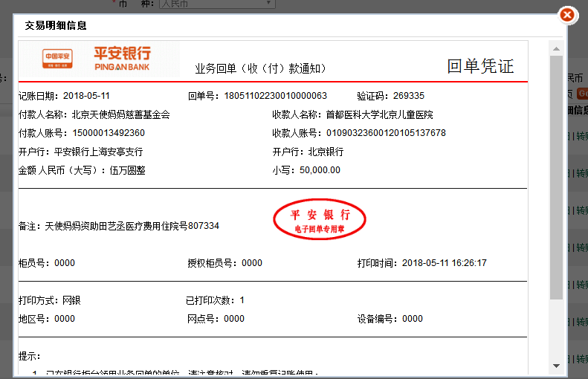The height and width of the screenshot is (379, 588).
Task: Click the 中国平安 logo icon
Action: 57,59
